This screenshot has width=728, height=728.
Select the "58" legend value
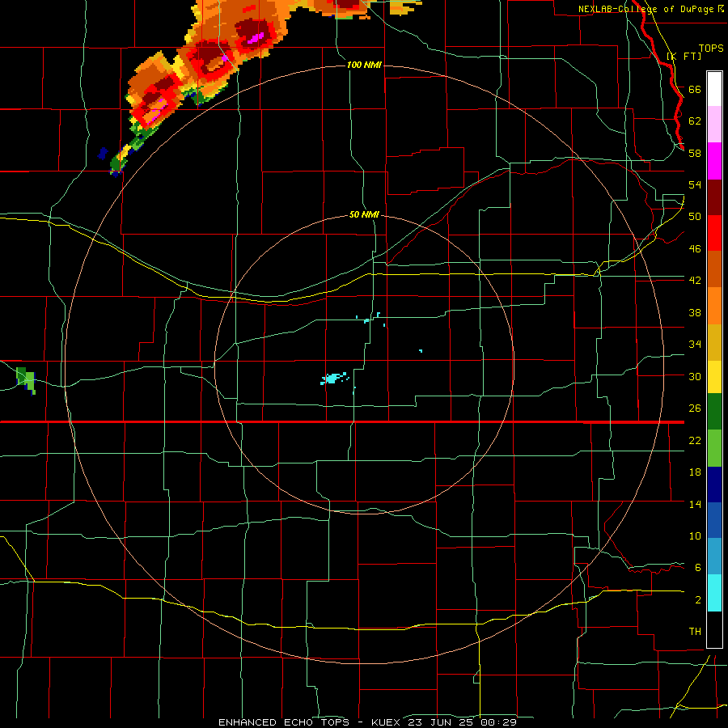(695, 153)
